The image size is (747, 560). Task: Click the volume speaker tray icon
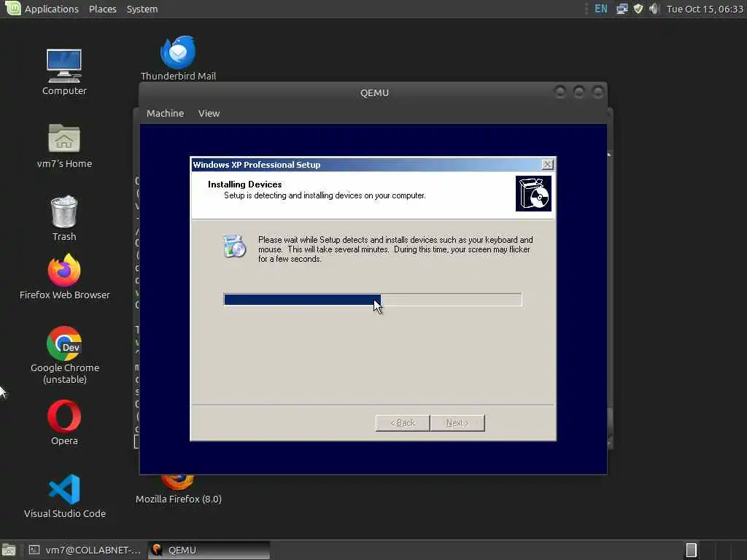click(x=654, y=9)
